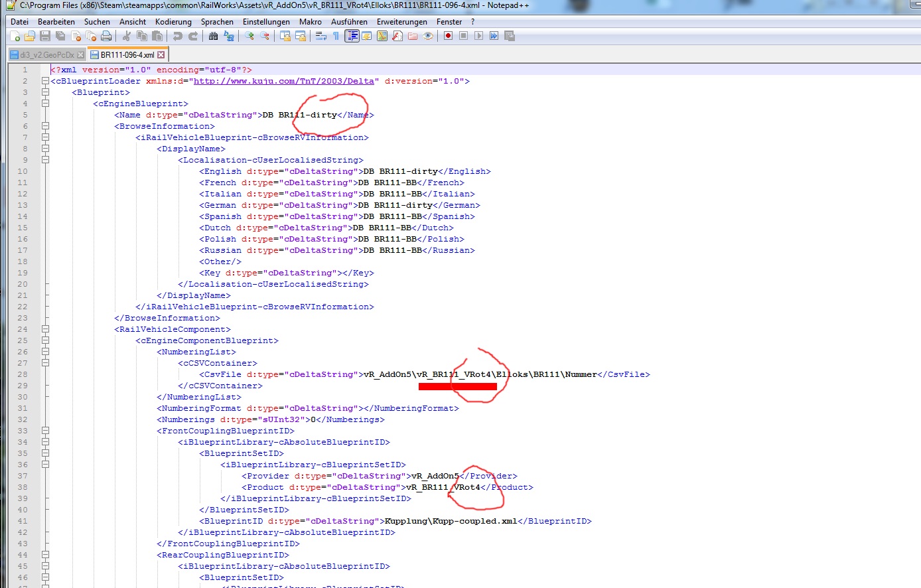Toggle file monitoring eye icon
Screen dimensions: 921x588
[428, 36]
